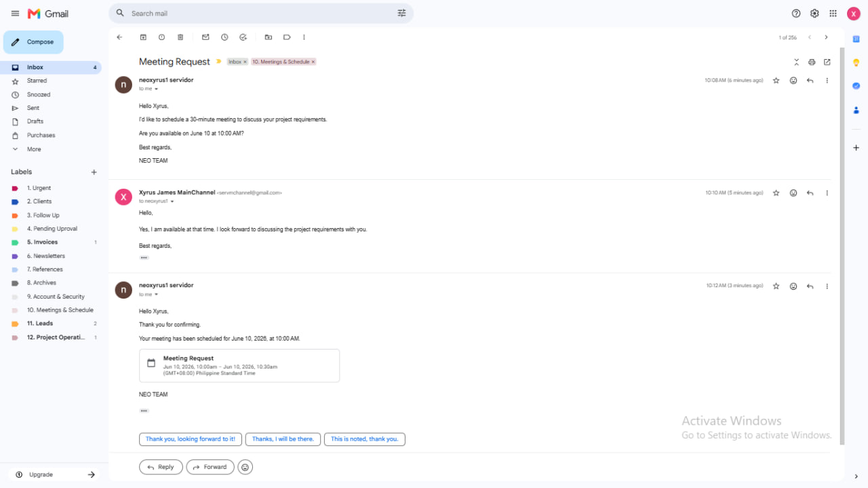Show details dropdown for third message 'to me'
Screen dimensions: 868x488
click(x=156, y=295)
